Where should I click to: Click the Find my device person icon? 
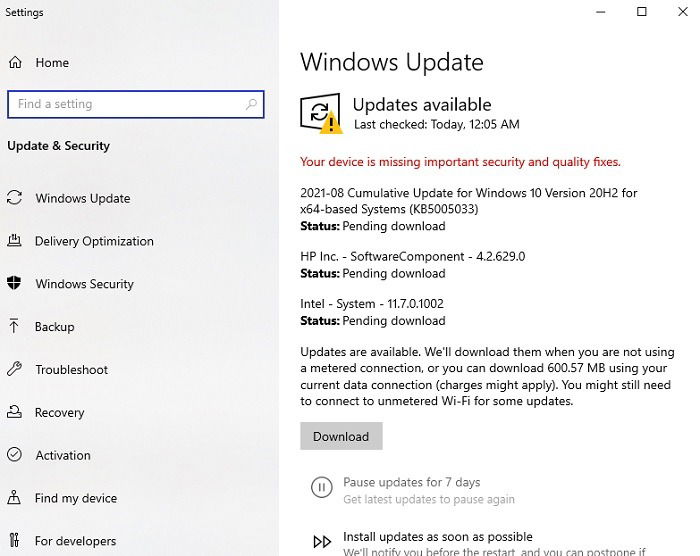point(14,497)
